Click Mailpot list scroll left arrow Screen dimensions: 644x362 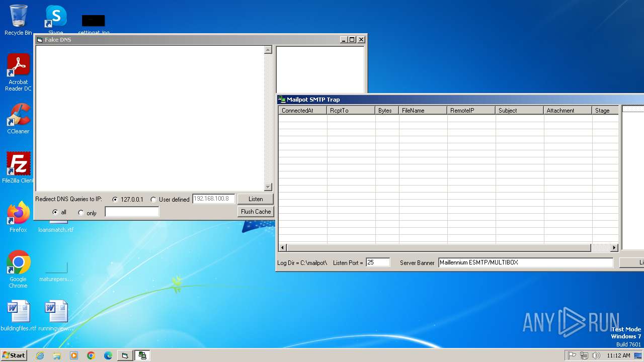point(283,248)
